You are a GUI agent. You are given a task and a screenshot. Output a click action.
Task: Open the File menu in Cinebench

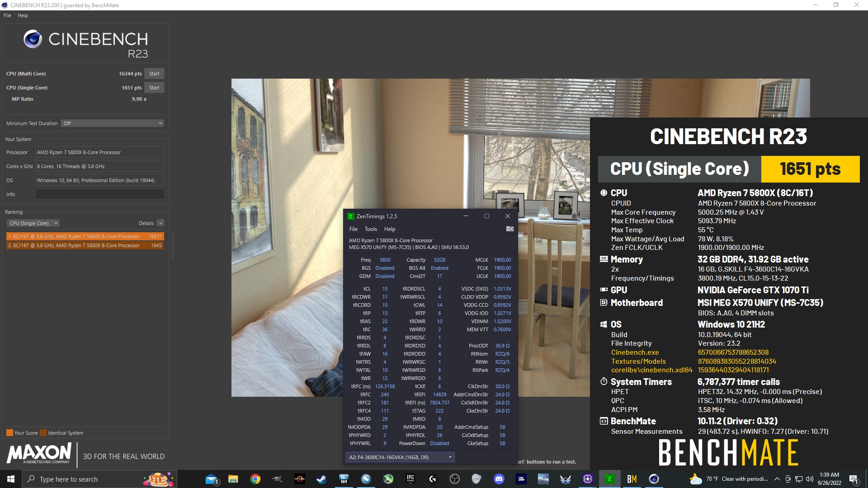coord(7,15)
